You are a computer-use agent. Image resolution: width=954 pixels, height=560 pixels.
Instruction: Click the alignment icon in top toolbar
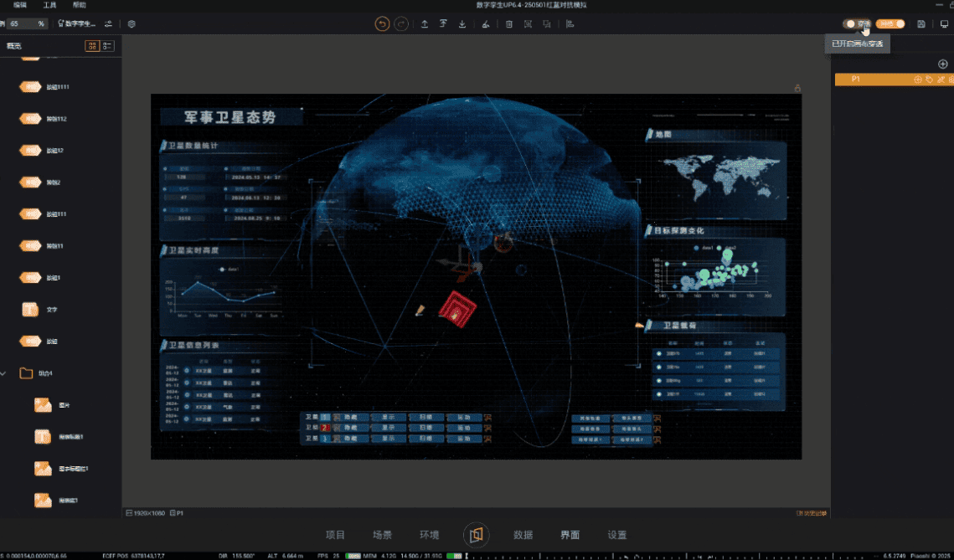[570, 24]
